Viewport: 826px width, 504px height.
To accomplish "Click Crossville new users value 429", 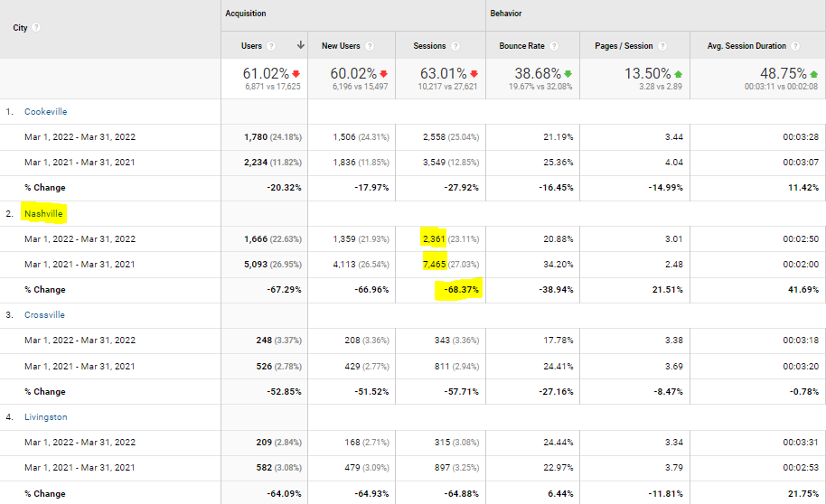I will pyautogui.click(x=352, y=367).
